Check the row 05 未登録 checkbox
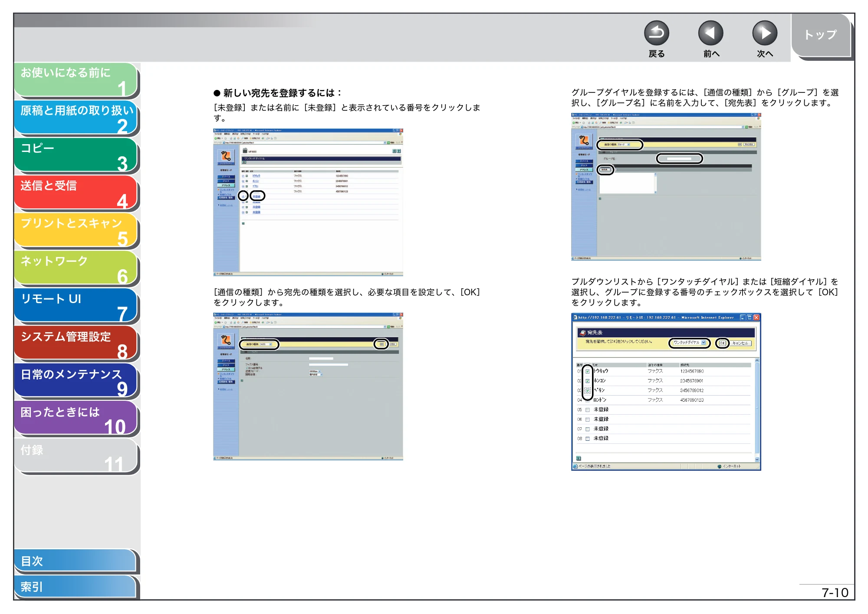This screenshot has width=868, height=614. (588, 409)
